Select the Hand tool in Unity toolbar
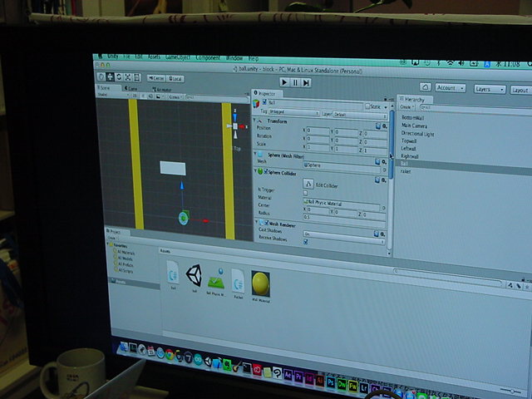Viewport: 532px width, 399px height. pyautogui.click(x=101, y=76)
